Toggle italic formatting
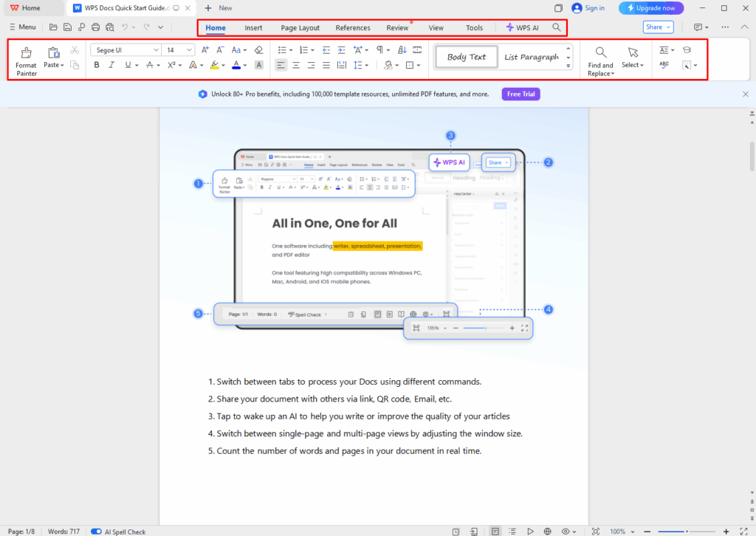The image size is (756, 536). click(x=112, y=65)
